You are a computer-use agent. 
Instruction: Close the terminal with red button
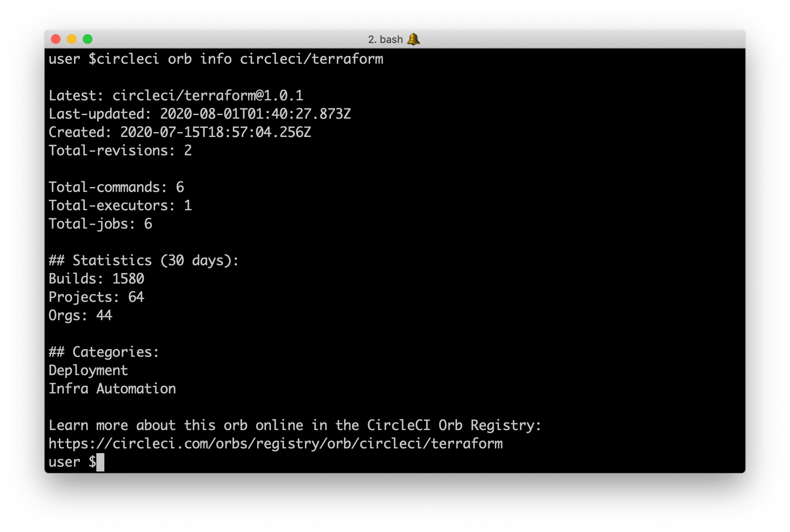[x=56, y=39]
